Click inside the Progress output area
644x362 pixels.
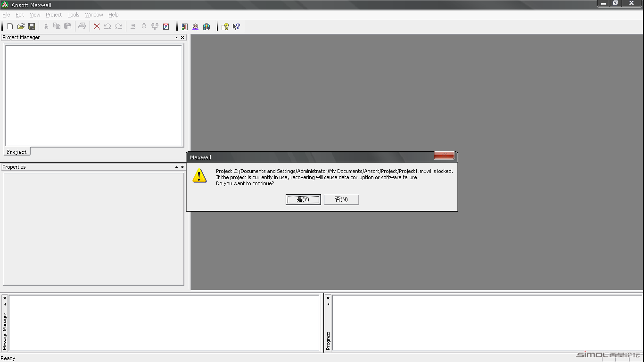coord(487,323)
